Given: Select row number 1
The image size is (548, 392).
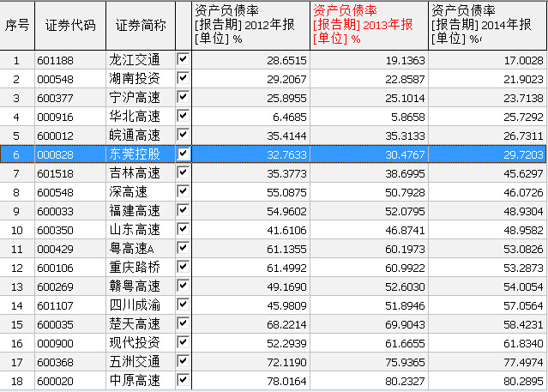Looking at the screenshot, I should pyautogui.click(x=16, y=61).
